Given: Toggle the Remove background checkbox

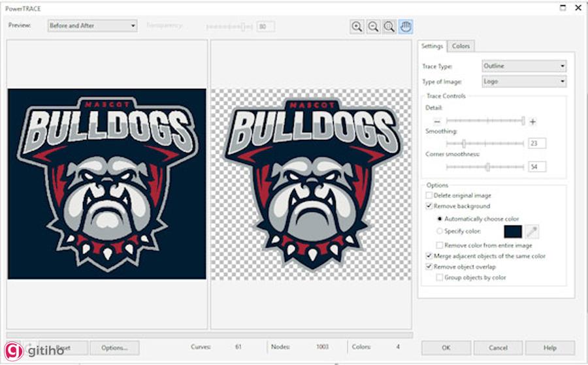Looking at the screenshot, I should pos(429,206).
